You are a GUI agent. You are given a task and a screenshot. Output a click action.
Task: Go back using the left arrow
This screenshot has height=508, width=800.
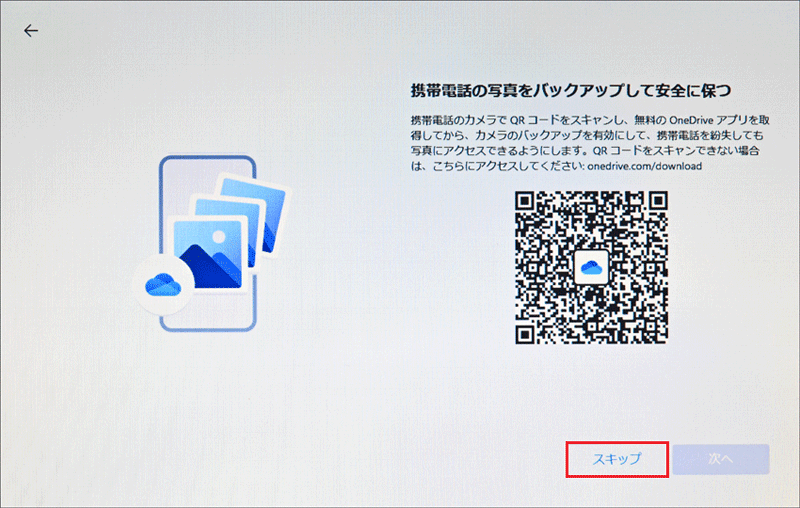31,31
